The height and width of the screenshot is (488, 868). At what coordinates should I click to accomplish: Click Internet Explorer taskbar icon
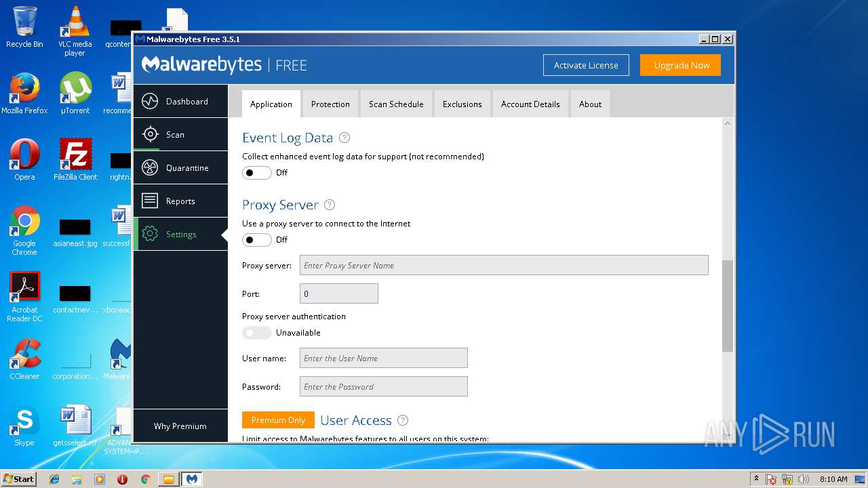click(x=54, y=479)
